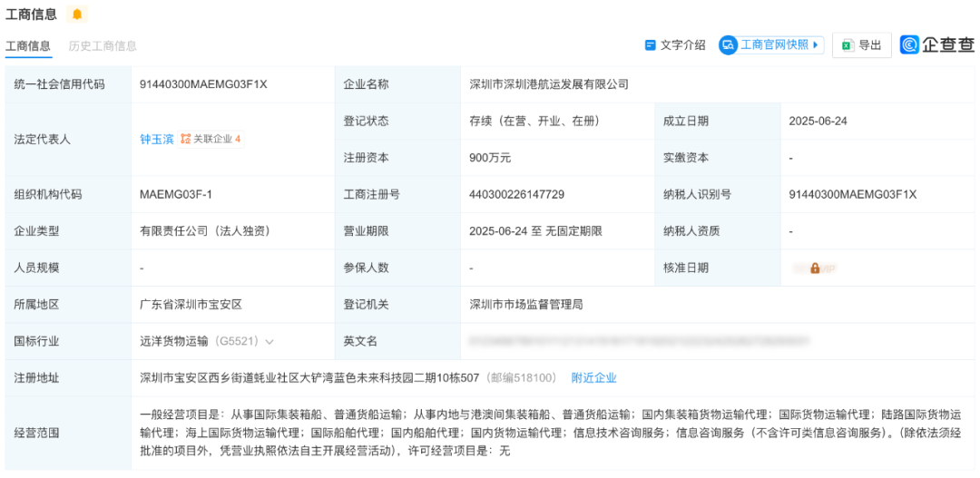This screenshot has height=478, width=980.
Task: Click the registered address starting 深圳市宝安区西乡街道
Action: (x=309, y=378)
